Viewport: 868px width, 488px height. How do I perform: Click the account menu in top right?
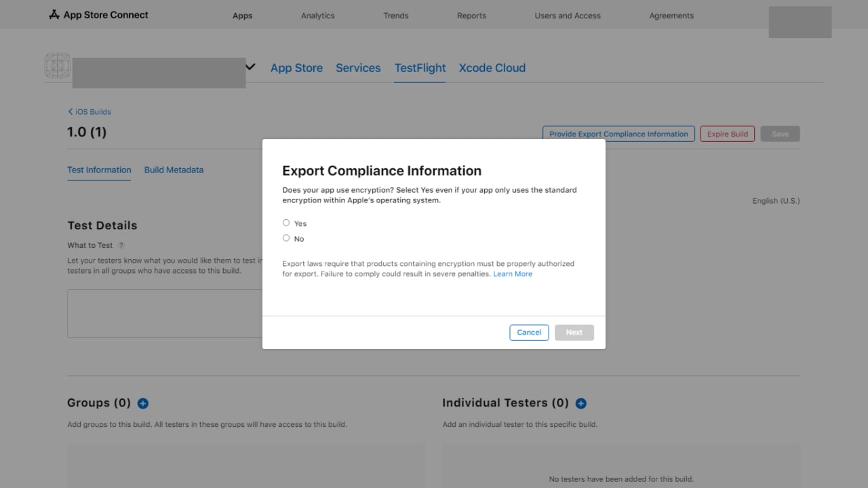pyautogui.click(x=800, y=22)
